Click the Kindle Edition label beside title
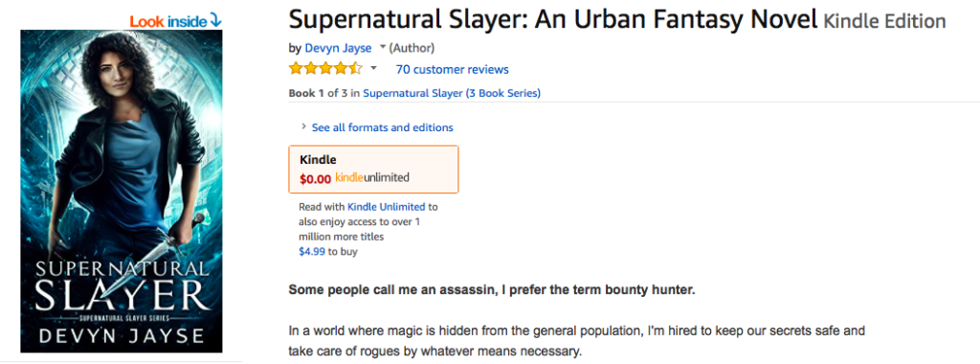Viewport: 980px width, 364px height. tap(884, 22)
